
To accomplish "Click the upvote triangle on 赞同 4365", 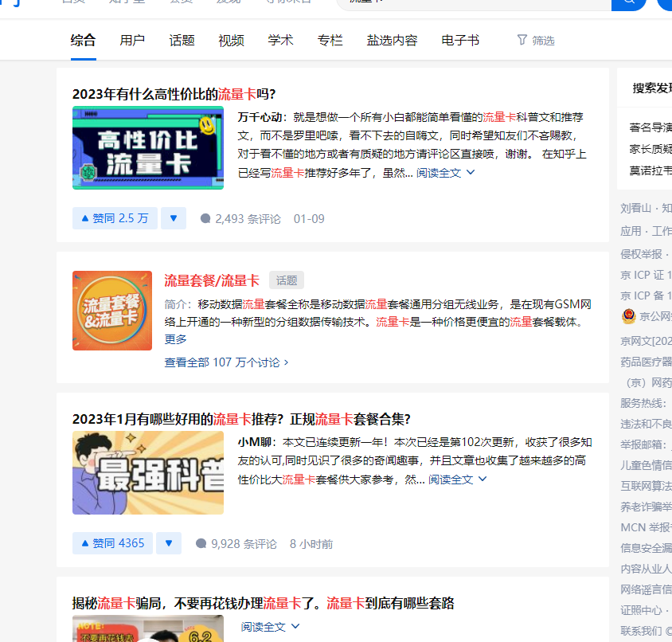I will (x=84, y=542).
